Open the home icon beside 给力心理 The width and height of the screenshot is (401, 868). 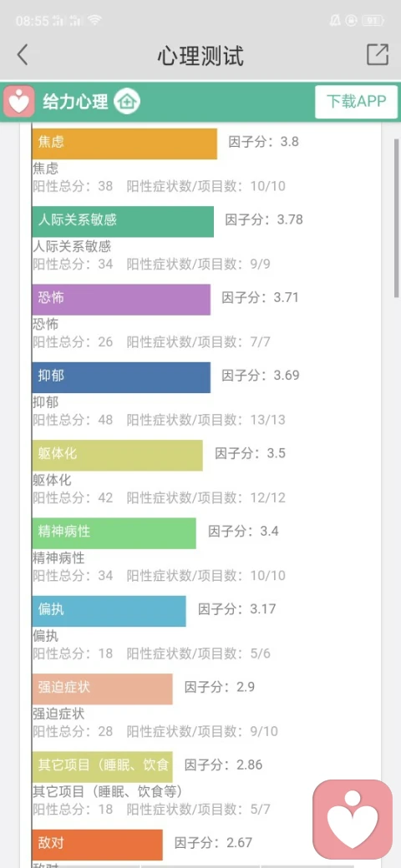[127, 102]
